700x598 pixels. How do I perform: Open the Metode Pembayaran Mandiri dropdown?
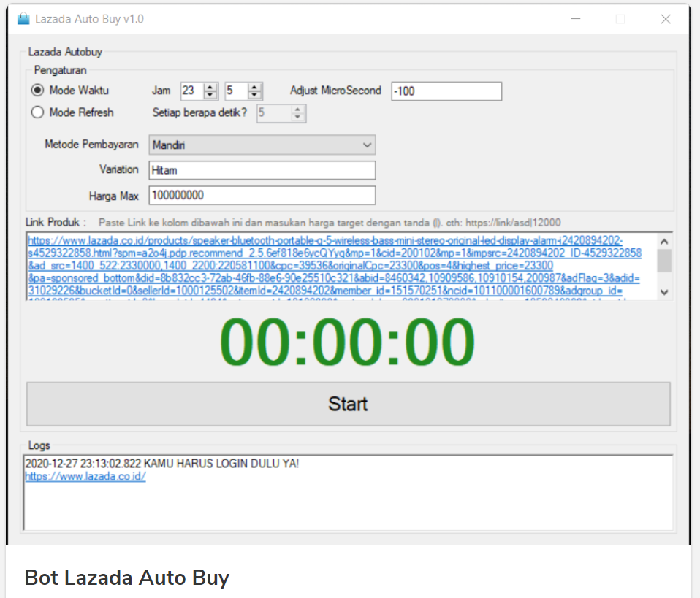pyautogui.click(x=262, y=145)
